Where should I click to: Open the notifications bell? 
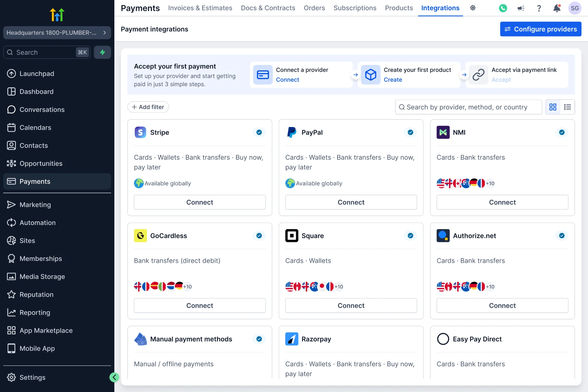557,8
